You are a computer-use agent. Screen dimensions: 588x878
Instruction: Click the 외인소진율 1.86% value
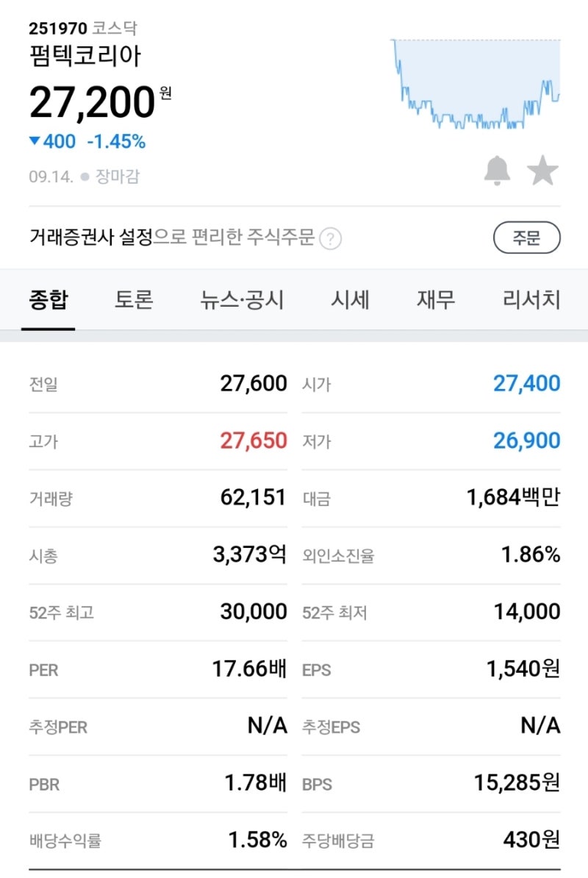coord(531,554)
